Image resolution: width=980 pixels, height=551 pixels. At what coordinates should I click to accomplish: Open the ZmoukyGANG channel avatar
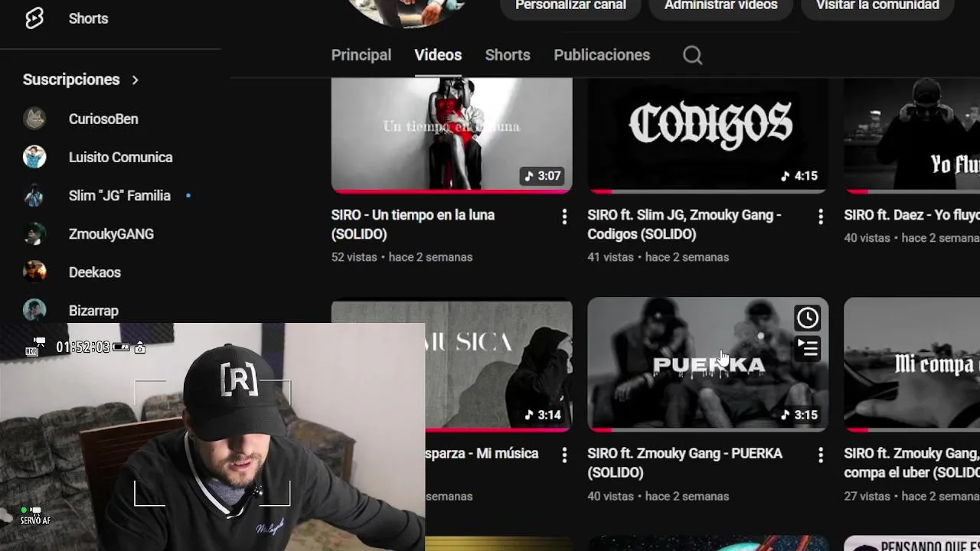click(34, 233)
